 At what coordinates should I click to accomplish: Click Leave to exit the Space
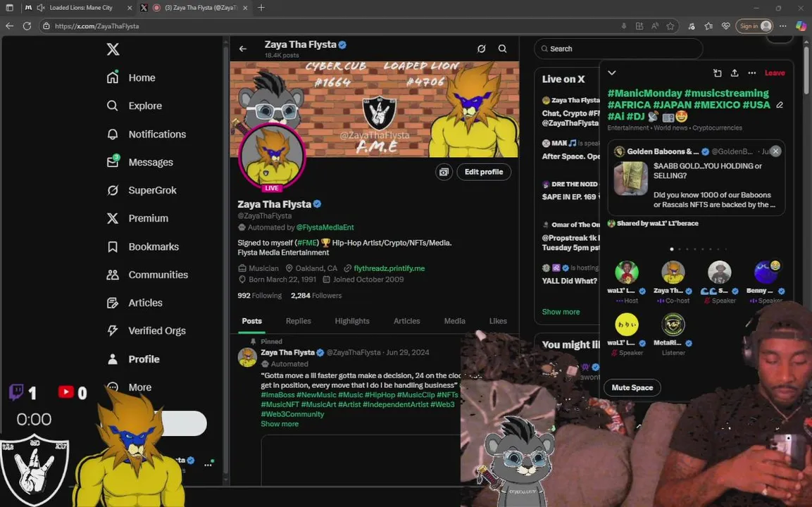point(775,73)
